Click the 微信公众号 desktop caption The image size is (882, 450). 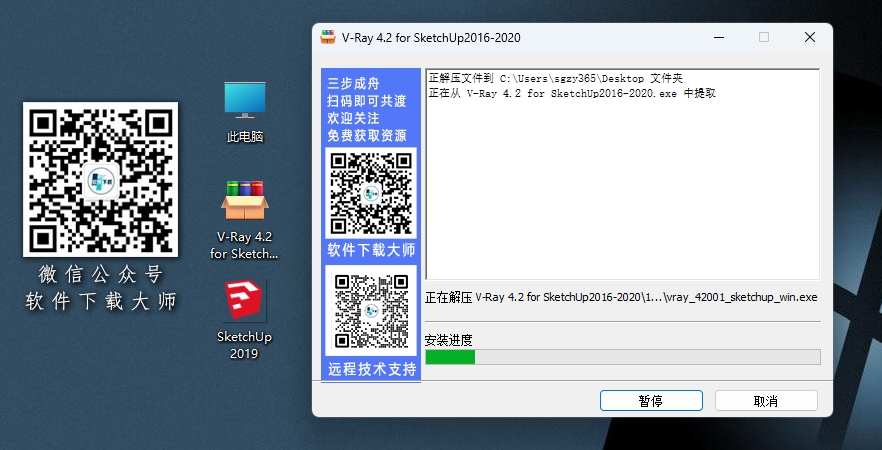pyautogui.click(x=101, y=274)
